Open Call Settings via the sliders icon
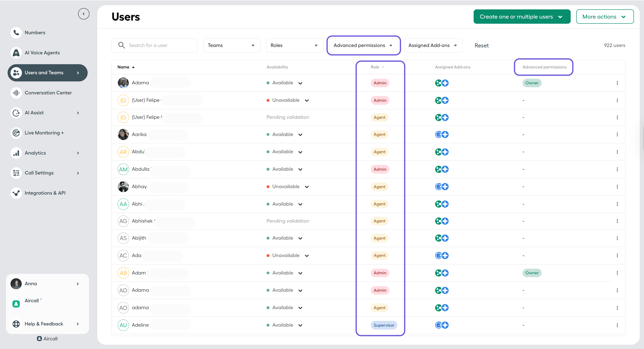Screen dimensions: 644x349 pos(16,173)
